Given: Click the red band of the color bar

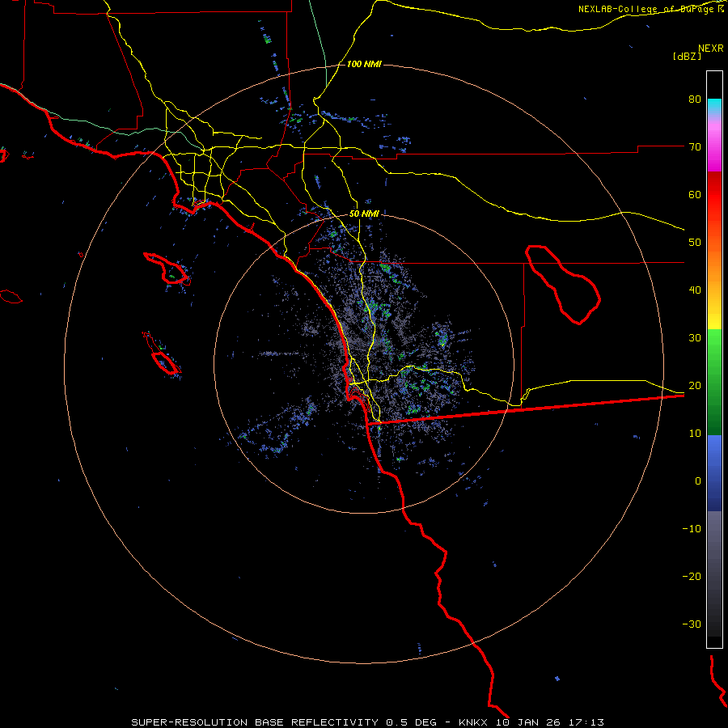Looking at the screenshot, I should pos(714,195).
